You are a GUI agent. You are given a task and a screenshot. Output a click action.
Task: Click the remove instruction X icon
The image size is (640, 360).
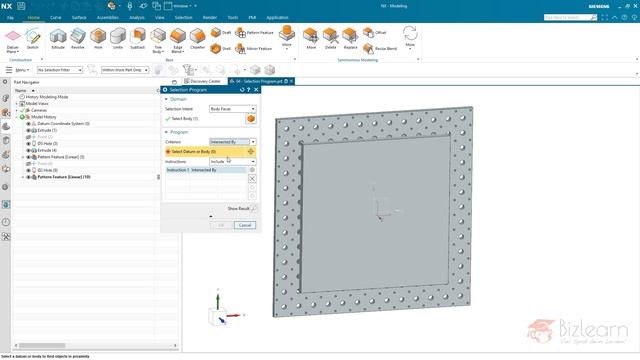(x=252, y=178)
